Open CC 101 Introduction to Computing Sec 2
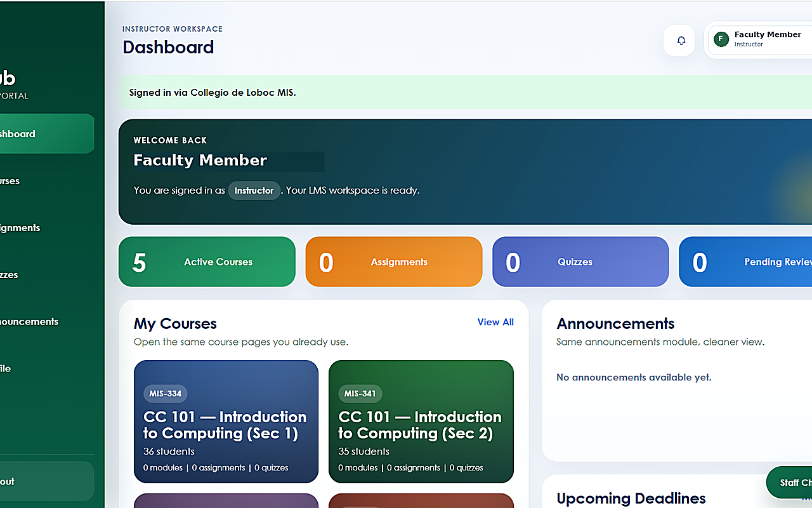 tap(421, 422)
